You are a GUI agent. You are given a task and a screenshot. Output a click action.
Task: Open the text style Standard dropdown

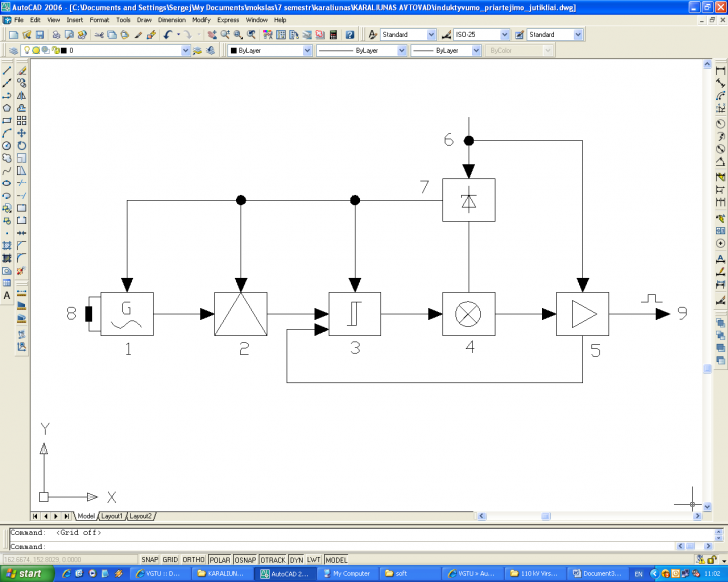[431, 35]
